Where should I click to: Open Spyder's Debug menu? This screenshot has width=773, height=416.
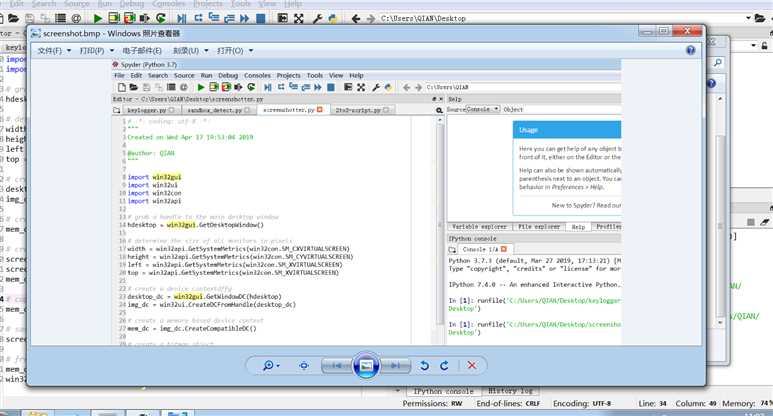(132, 4)
